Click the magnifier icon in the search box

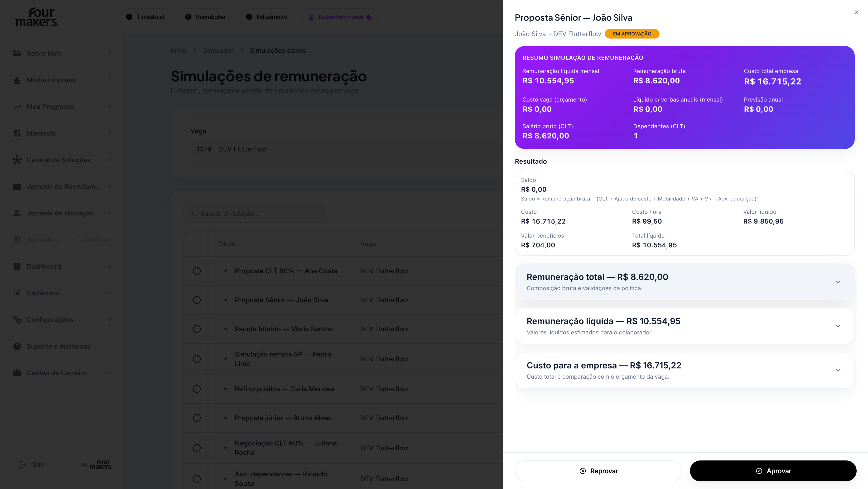[x=192, y=214]
